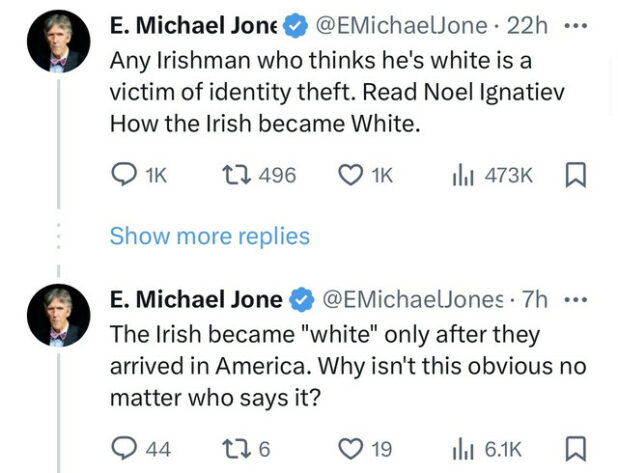Bookmark the second tweet about America

point(576,450)
